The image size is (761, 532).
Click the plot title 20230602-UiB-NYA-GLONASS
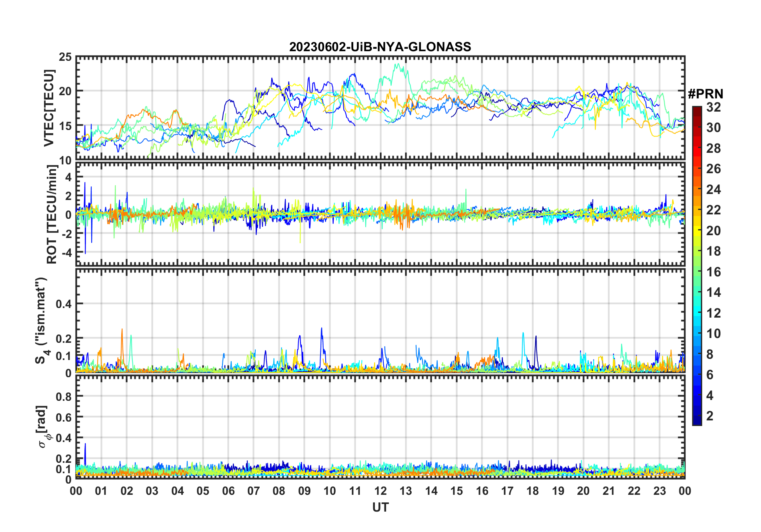point(380,47)
